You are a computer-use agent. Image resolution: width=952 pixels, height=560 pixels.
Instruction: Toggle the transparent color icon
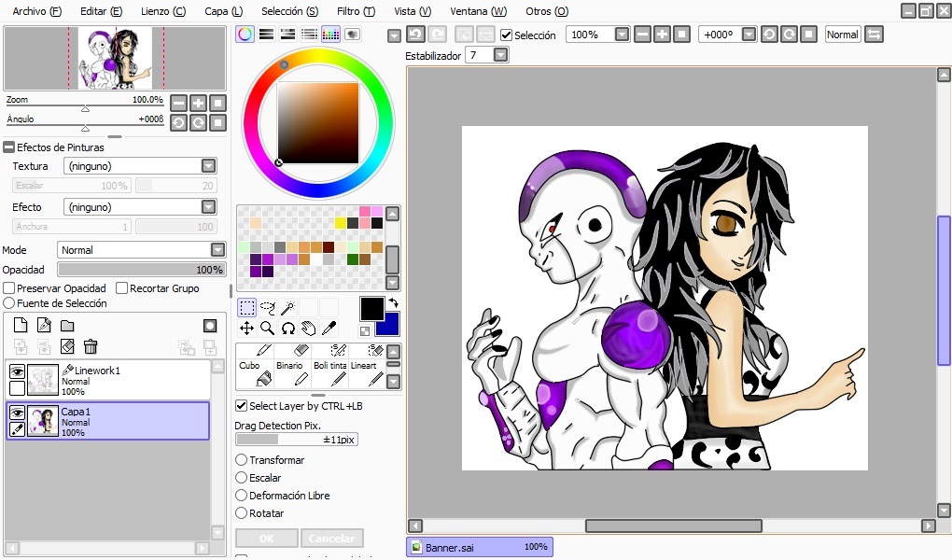[365, 331]
